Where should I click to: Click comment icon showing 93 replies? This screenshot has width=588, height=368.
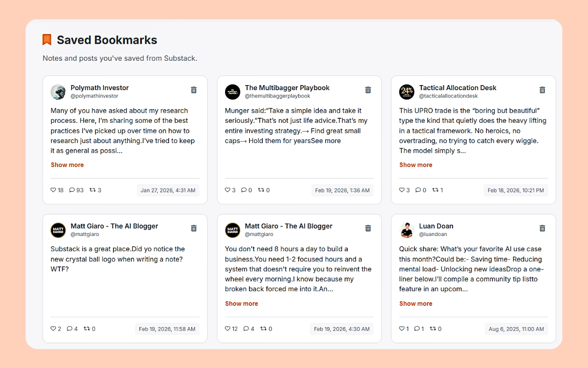coord(72,190)
